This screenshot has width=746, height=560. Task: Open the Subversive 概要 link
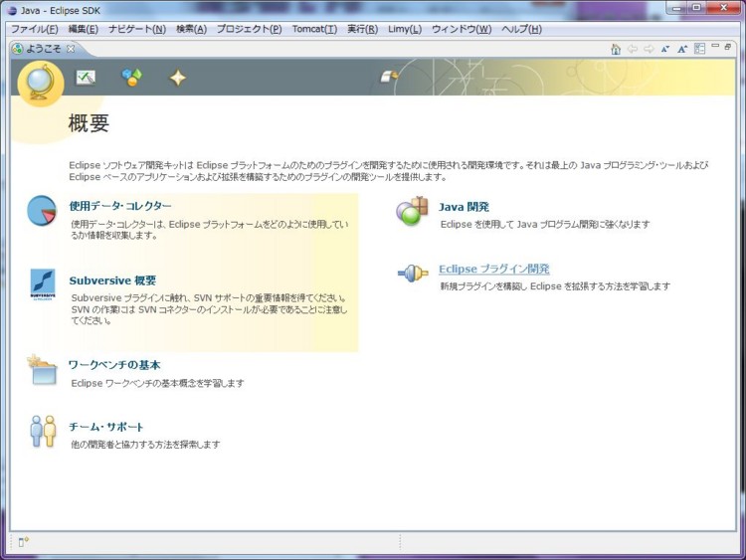tap(112, 280)
